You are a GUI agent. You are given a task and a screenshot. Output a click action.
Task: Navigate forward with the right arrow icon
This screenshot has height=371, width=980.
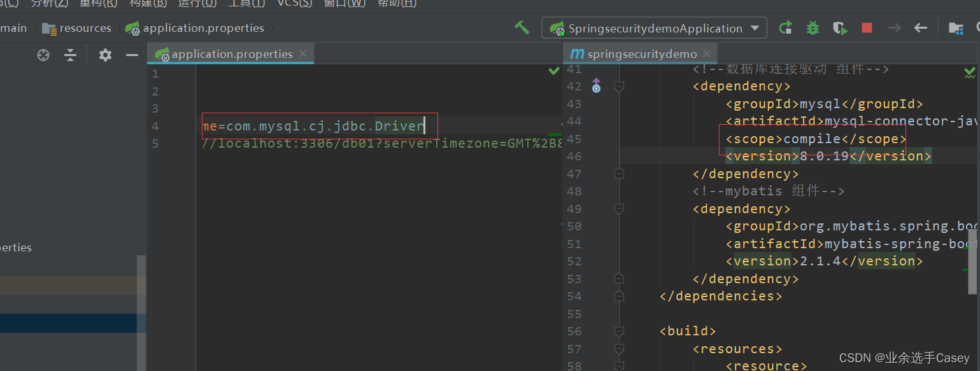[894, 28]
